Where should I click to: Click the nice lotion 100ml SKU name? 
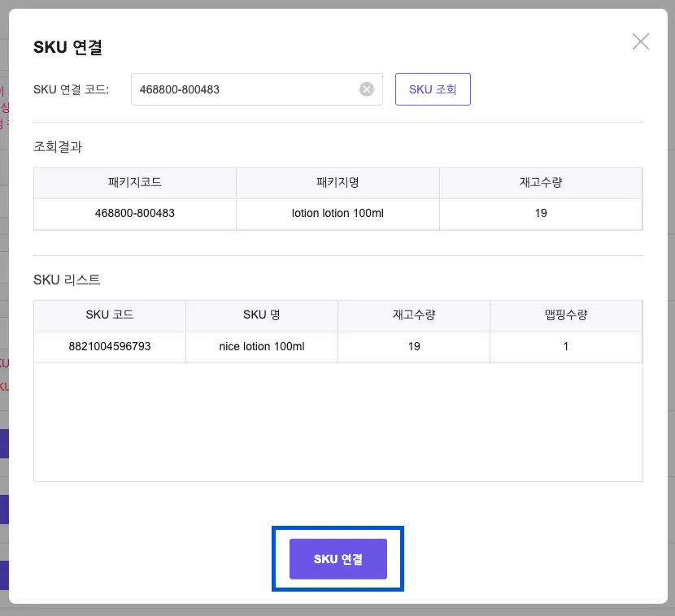click(262, 346)
